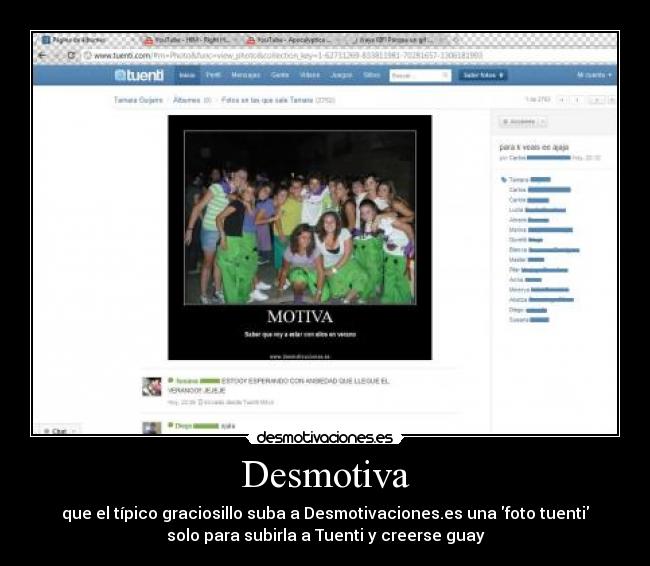Click tagged name Susana in the list

pyautogui.click(x=519, y=320)
